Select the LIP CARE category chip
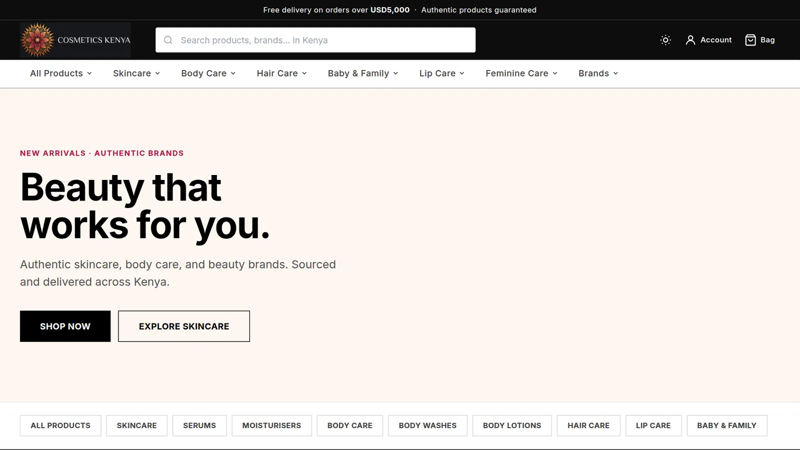 653,426
